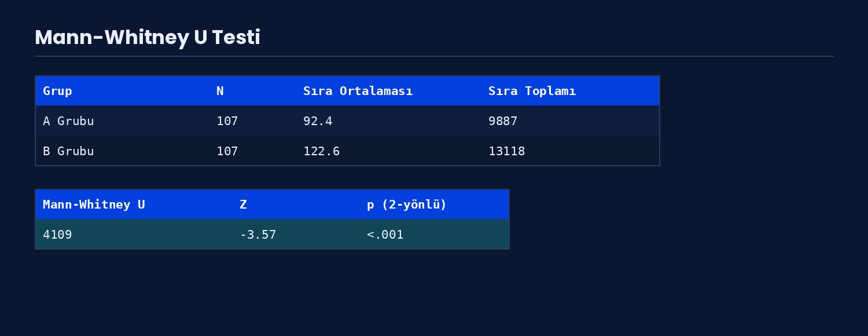Select the mean rank value 122.6
This screenshot has height=336, width=868.
tap(322, 151)
